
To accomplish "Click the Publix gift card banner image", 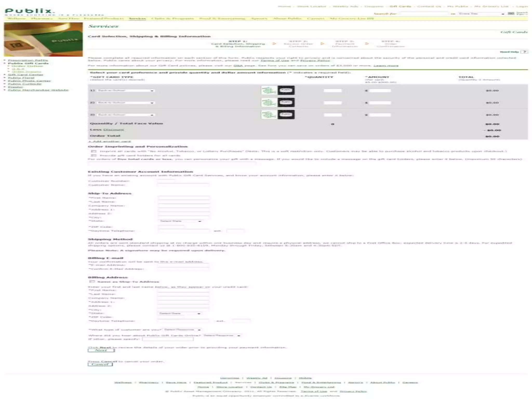I will tap(43, 39).
